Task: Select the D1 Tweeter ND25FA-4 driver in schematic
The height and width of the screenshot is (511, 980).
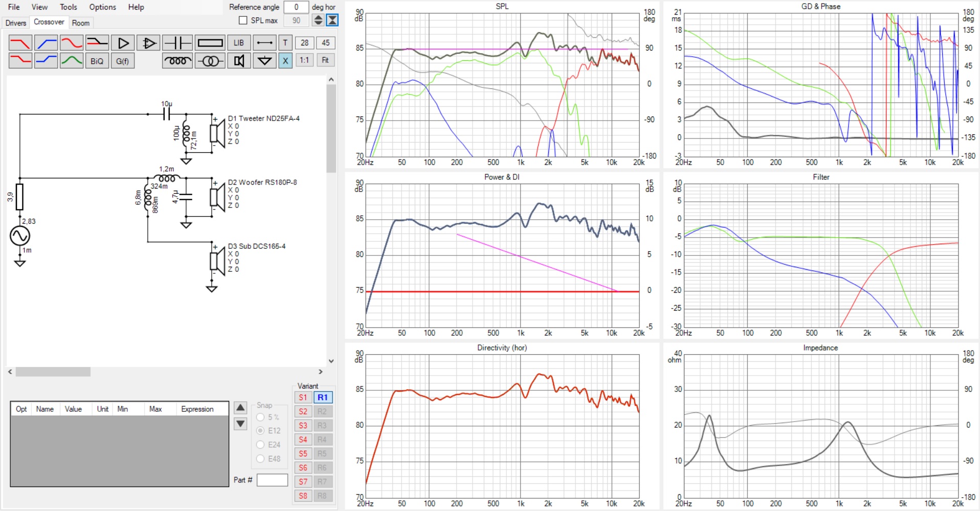Action: coord(217,133)
